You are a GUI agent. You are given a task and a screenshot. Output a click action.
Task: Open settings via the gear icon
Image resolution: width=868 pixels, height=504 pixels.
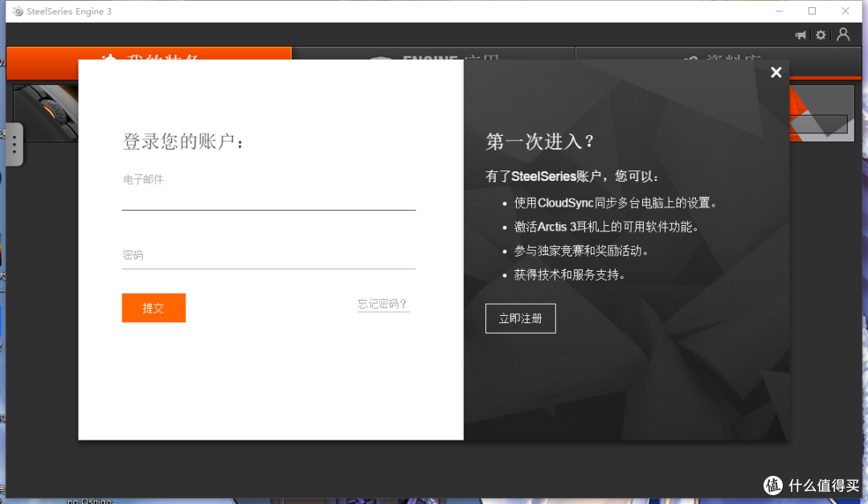821,35
